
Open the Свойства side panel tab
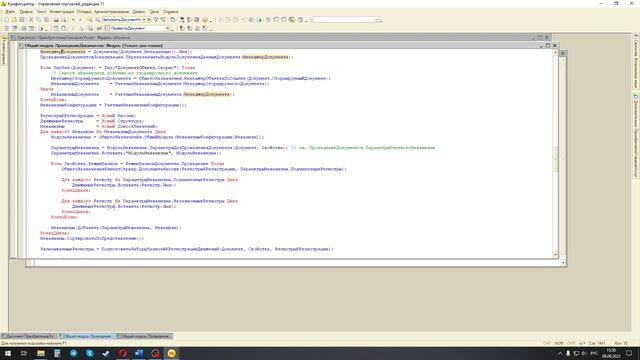click(x=636, y=61)
